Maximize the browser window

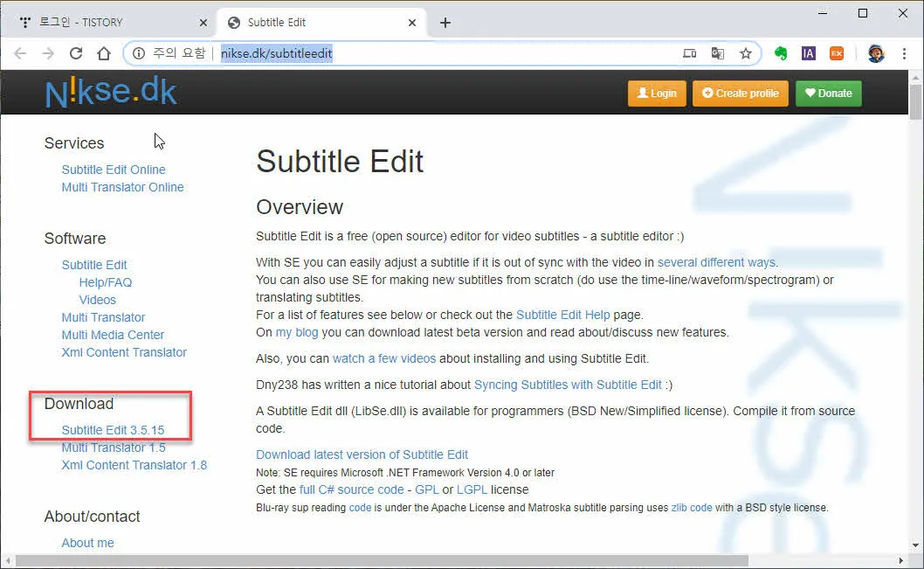tap(863, 13)
